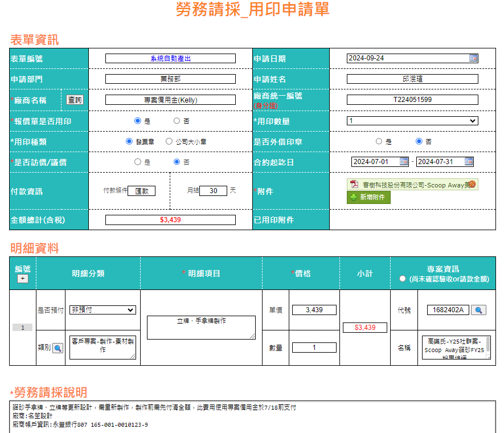The height and width of the screenshot is (433, 504).
Task: Open the 用印數量 dropdown
Action: [412, 121]
